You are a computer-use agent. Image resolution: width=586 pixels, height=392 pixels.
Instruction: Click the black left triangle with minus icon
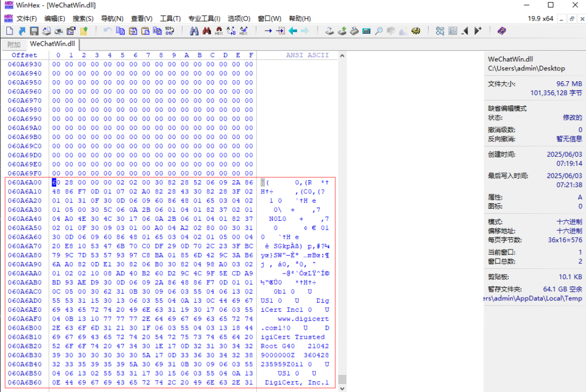[x=465, y=31]
